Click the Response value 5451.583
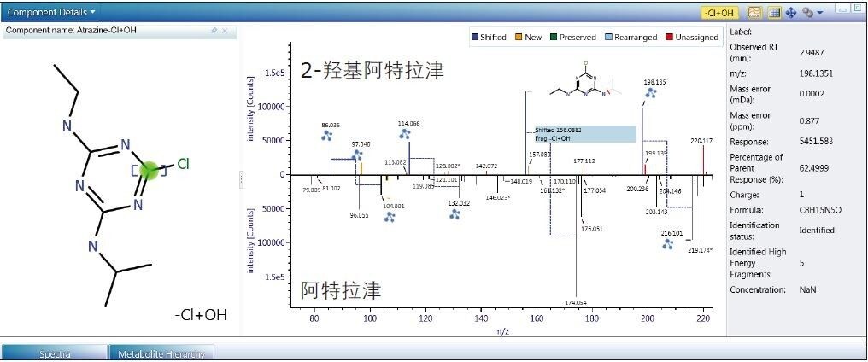This screenshot has height=362, width=868. 816,141
